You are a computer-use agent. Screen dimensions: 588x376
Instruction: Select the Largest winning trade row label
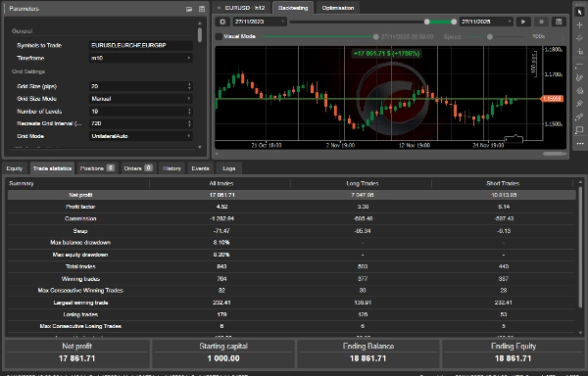click(80, 303)
